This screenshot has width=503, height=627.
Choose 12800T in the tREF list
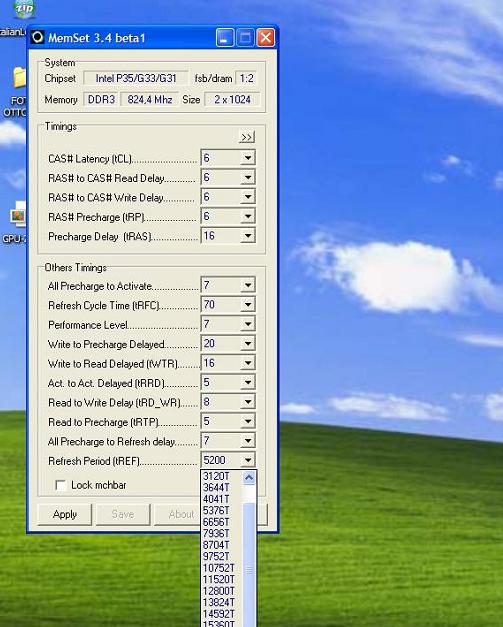[222, 591]
